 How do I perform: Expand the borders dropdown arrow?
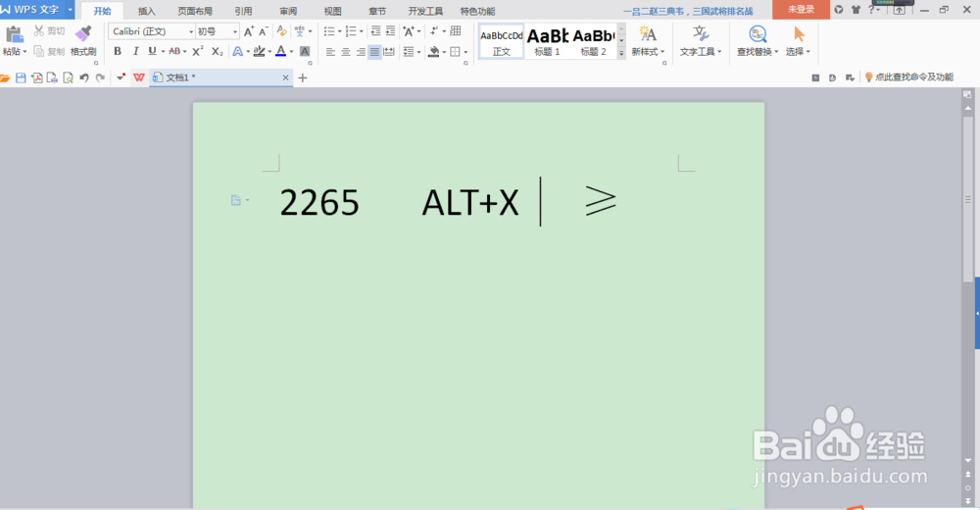[465, 52]
